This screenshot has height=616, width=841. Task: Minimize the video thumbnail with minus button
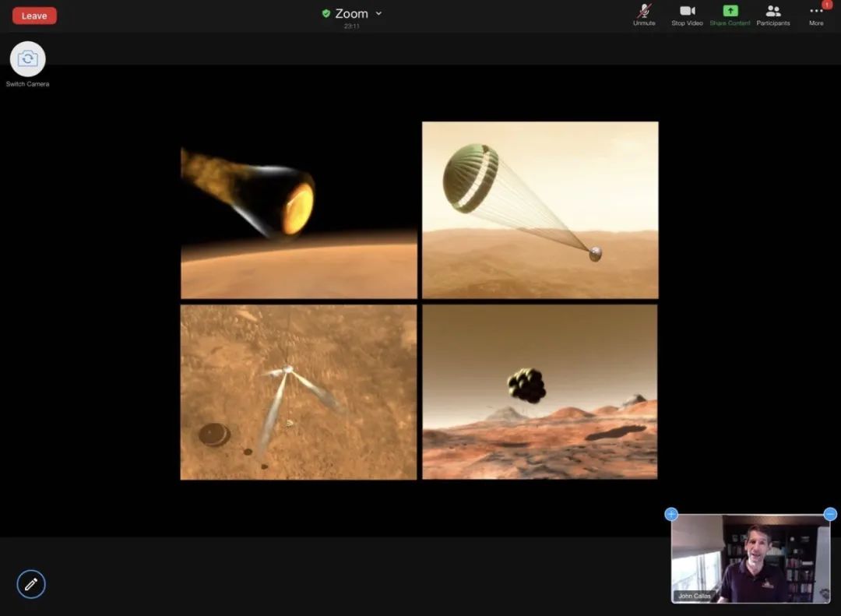(830, 514)
